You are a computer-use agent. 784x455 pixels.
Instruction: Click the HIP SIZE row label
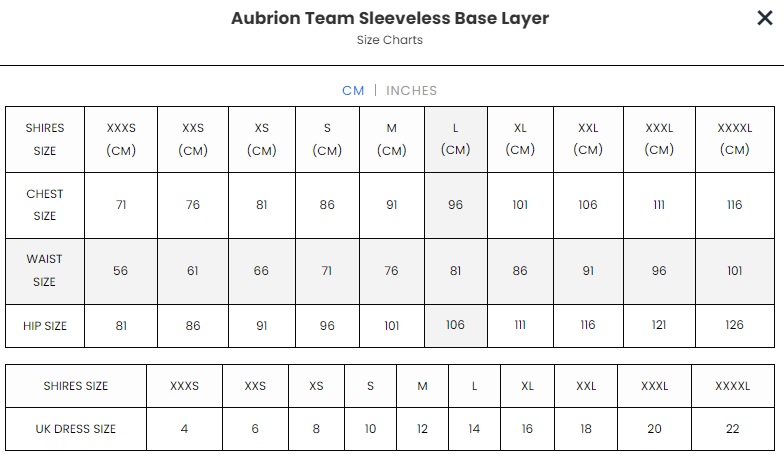point(45,325)
